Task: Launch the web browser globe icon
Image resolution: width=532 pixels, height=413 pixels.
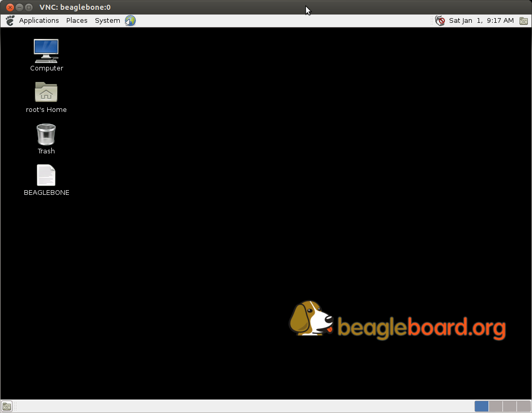Action: (x=130, y=21)
